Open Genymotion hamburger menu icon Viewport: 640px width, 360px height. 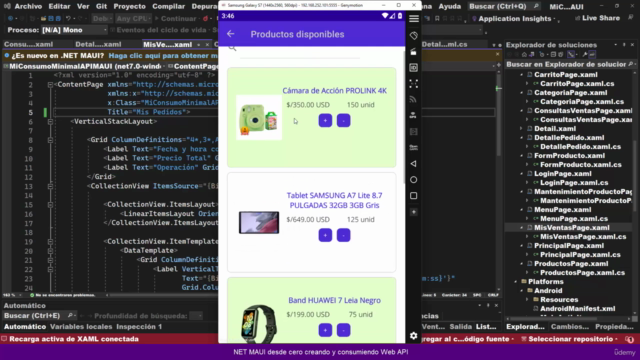413,19
